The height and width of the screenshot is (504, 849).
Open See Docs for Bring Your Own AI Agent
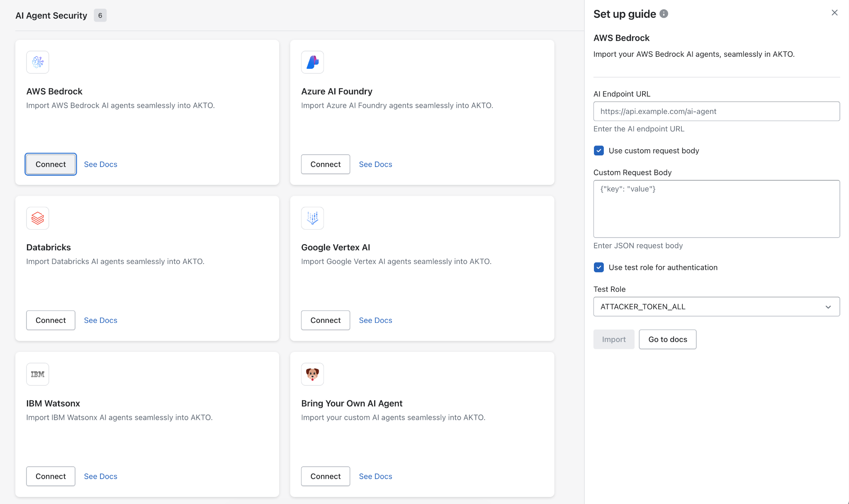375,476
